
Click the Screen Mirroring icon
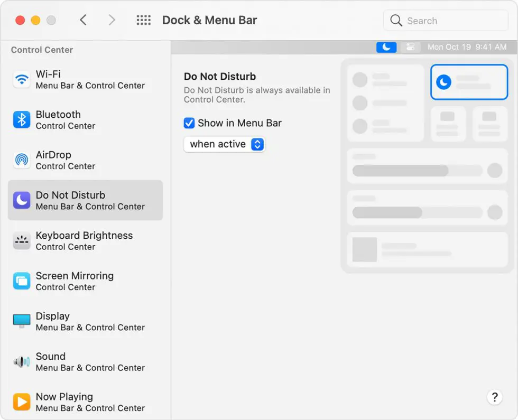21,281
